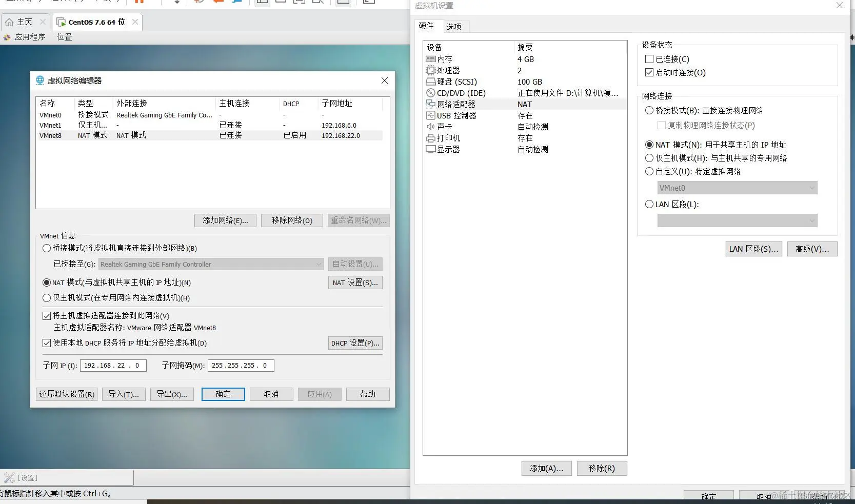Click the display (显示器) monitor icon
The image size is (855, 504).
pos(431,149)
